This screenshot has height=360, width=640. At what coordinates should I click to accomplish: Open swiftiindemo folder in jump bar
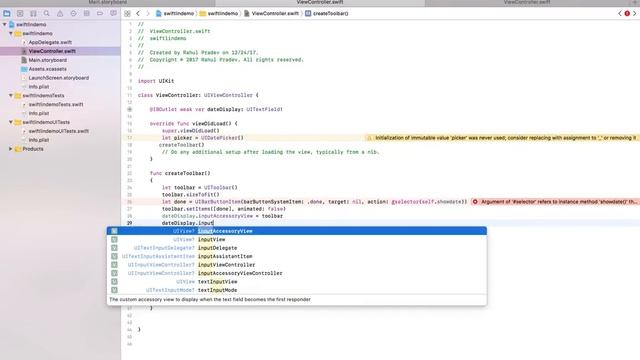(219, 13)
